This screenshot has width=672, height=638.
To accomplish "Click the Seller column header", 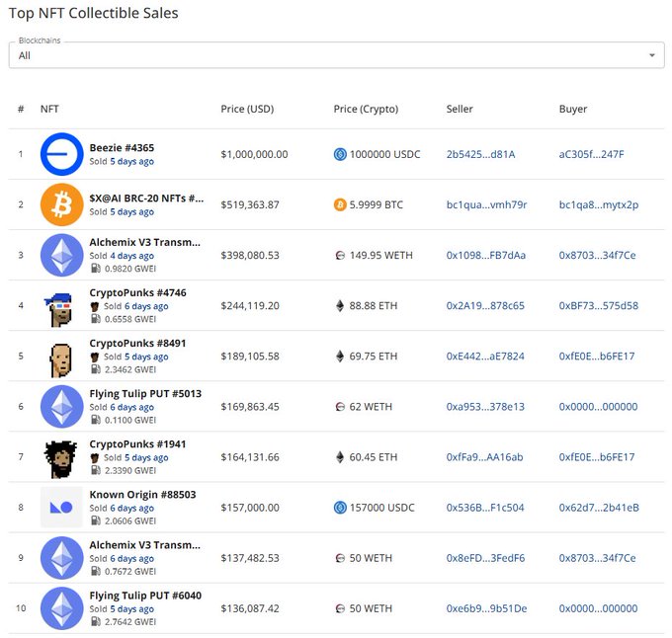I will tap(460, 109).
